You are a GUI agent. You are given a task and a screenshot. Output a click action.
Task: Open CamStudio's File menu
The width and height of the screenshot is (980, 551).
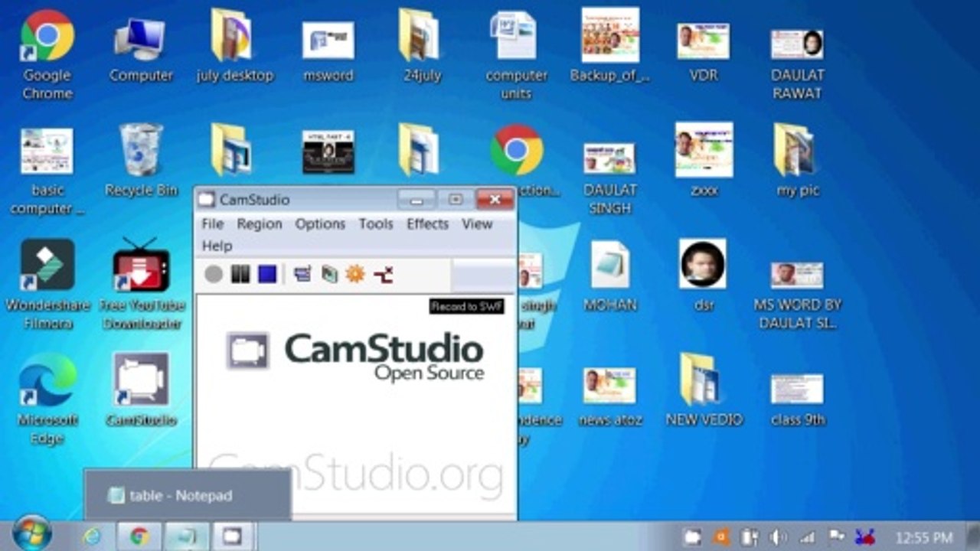click(x=212, y=223)
